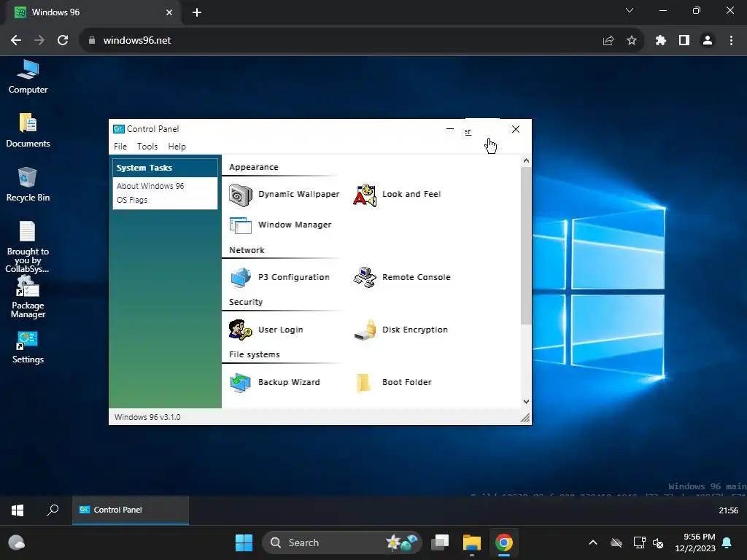This screenshot has height=560, width=747.
Task: Launch the Window Manager applet icon
Action: (x=241, y=225)
